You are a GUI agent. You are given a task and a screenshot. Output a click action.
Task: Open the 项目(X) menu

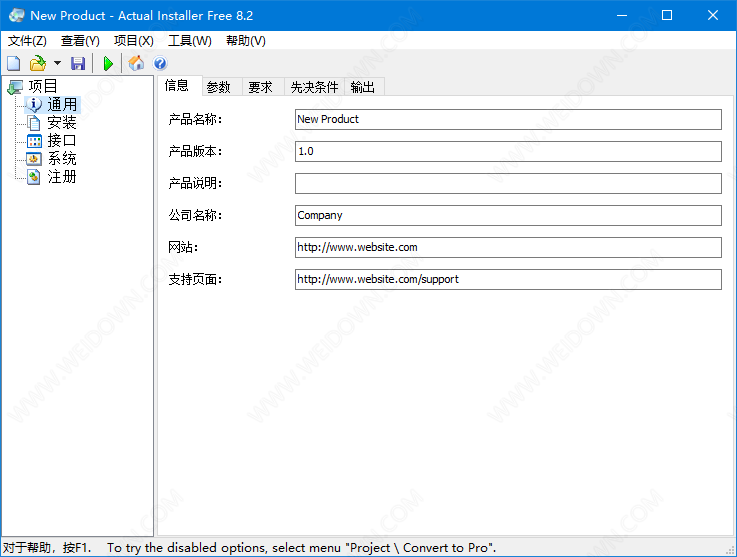(x=133, y=41)
